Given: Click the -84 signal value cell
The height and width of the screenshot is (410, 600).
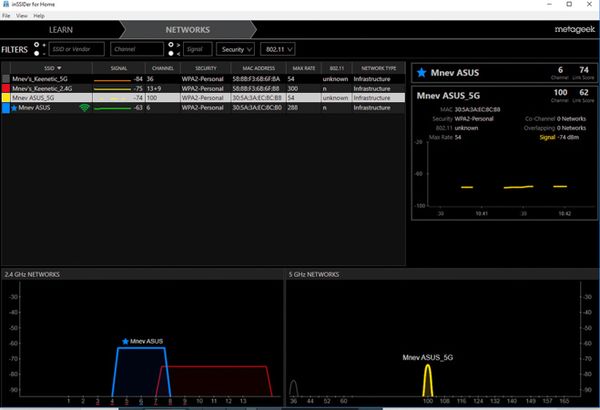Looking at the screenshot, I should coord(138,79).
